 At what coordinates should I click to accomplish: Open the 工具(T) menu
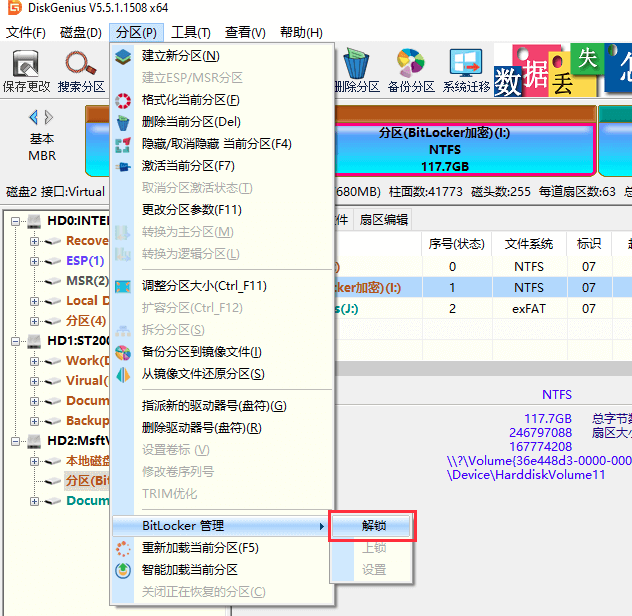(191, 32)
